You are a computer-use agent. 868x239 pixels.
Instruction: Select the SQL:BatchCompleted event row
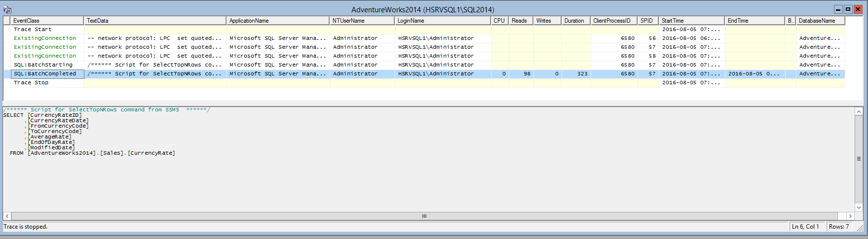(x=424, y=74)
